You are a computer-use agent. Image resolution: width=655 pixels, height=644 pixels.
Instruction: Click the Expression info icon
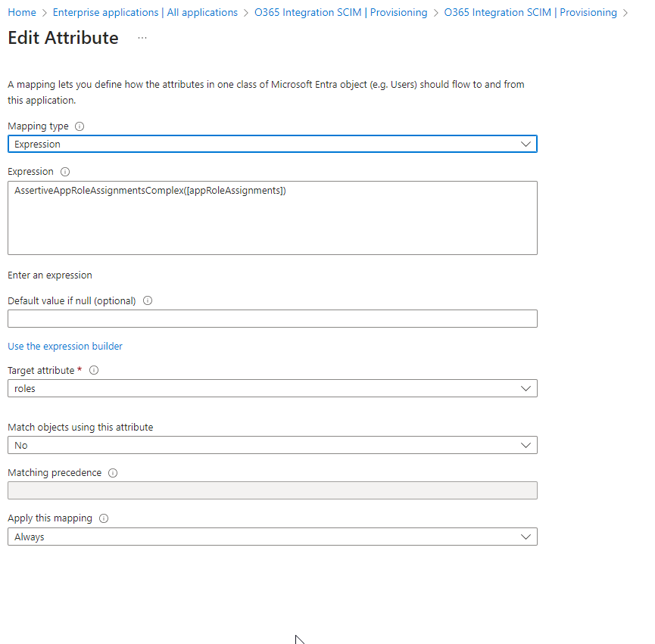coord(65,172)
